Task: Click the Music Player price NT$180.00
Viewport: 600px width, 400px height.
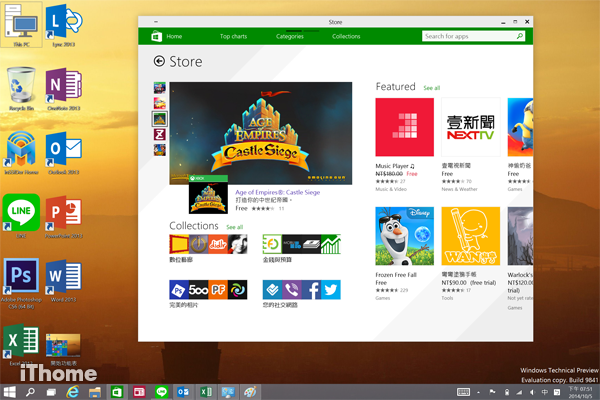Action: coord(389,174)
